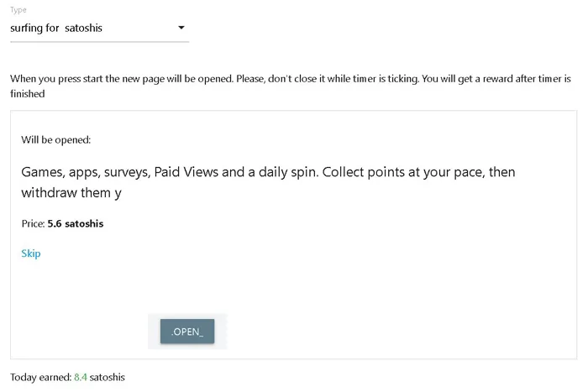Click the green 8.4 earned amount

click(81, 377)
